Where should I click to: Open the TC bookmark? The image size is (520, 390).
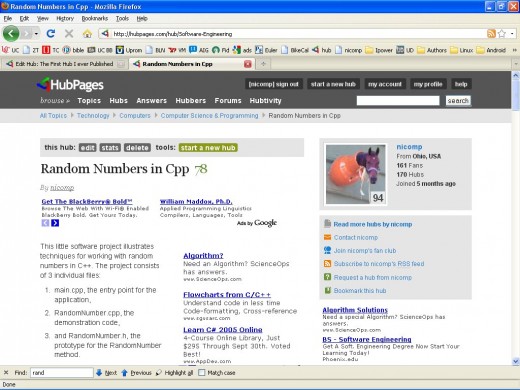tap(51, 50)
